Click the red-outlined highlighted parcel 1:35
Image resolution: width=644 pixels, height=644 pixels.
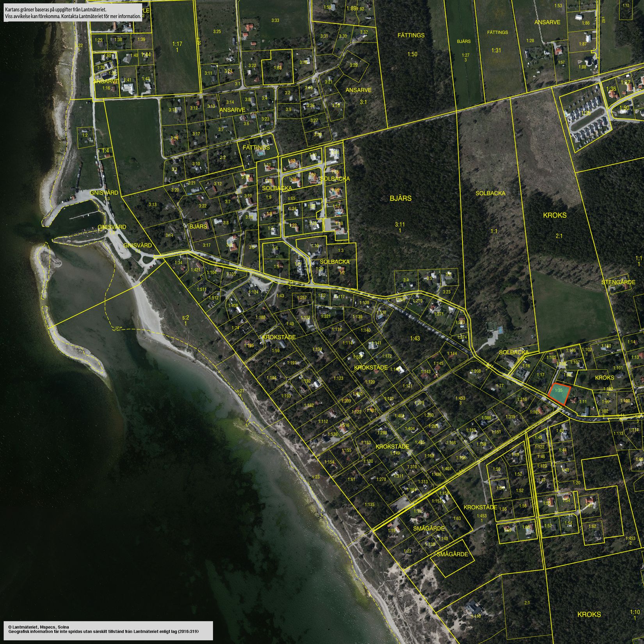pos(559,393)
